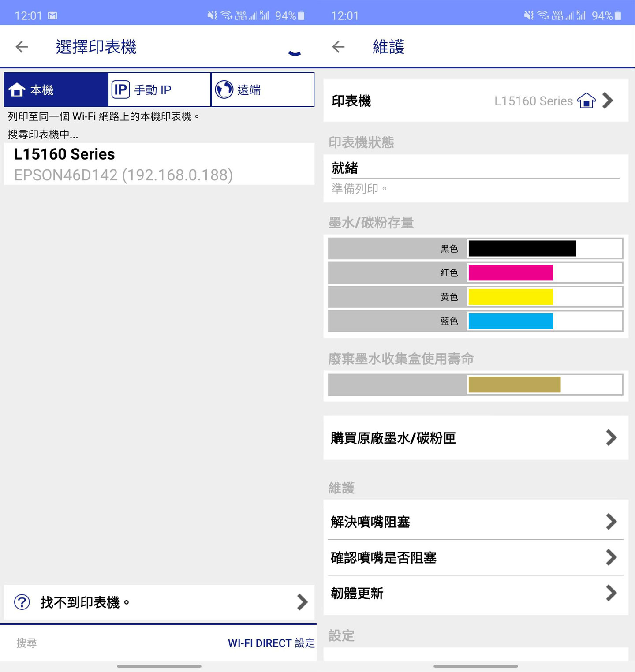635x672 pixels.
Task: Tap the Gmail notification icon in status bar
Action: [52, 15]
